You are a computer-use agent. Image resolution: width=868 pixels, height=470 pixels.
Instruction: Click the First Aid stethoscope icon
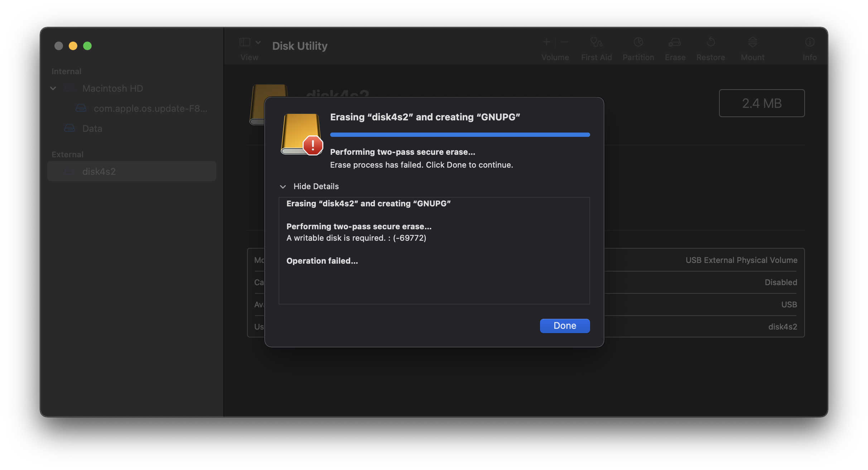pos(596,43)
